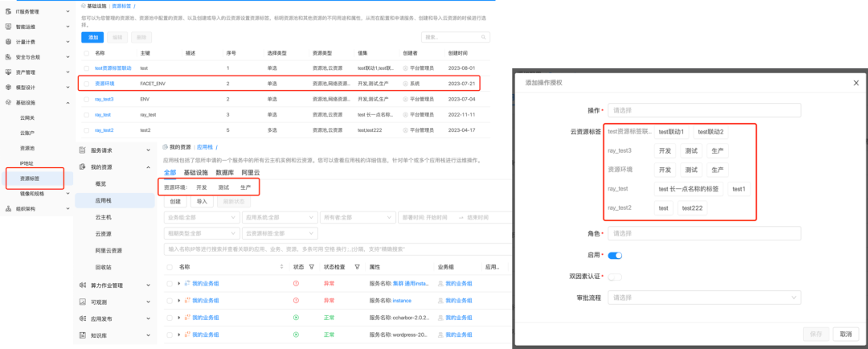Check the test资源标签联动 row checkbox

click(x=86, y=68)
